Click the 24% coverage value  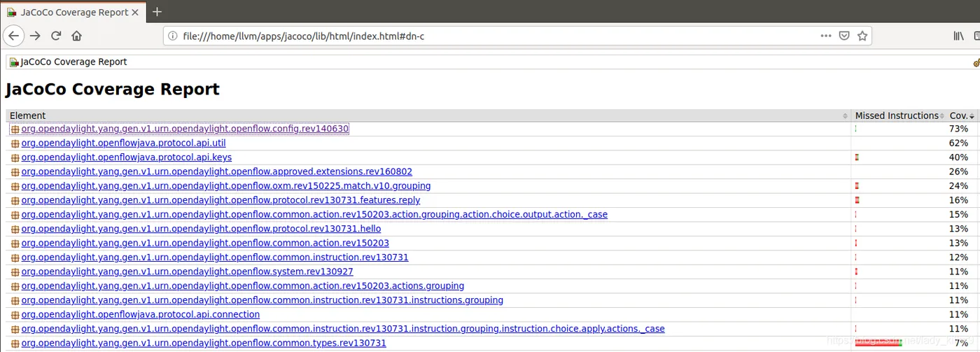pyautogui.click(x=958, y=185)
